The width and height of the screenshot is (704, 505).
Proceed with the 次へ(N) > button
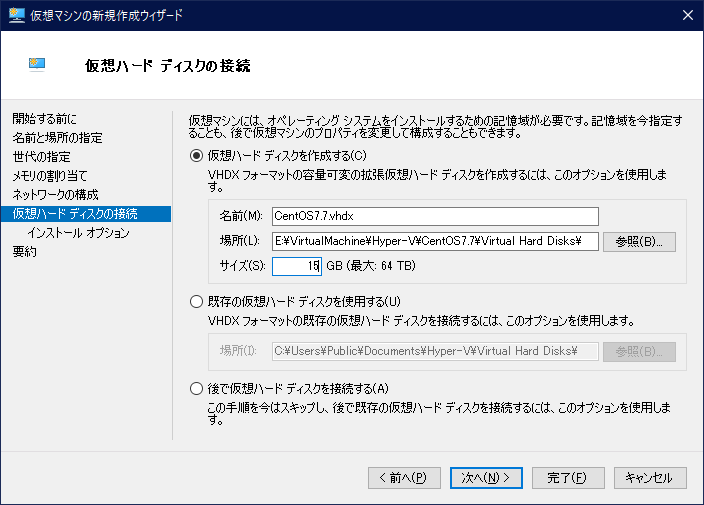click(486, 478)
